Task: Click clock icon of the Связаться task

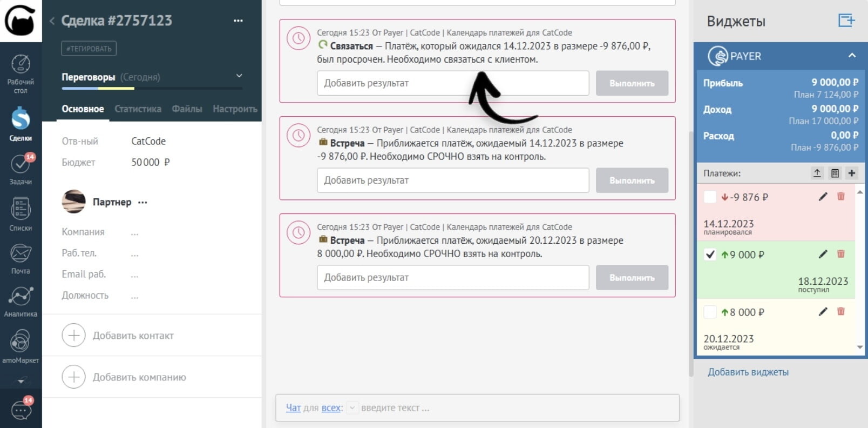Action: pos(299,38)
